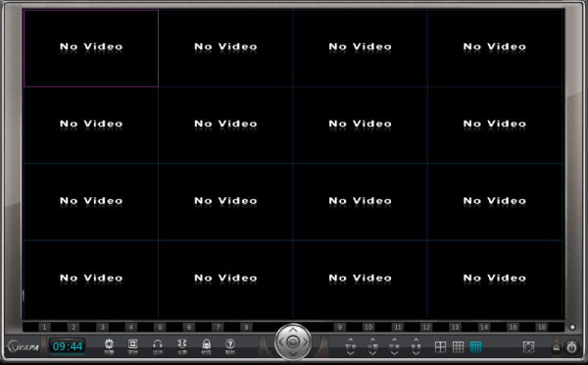Select channel 2 button
The width and height of the screenshot is (588, 365).
73,327
